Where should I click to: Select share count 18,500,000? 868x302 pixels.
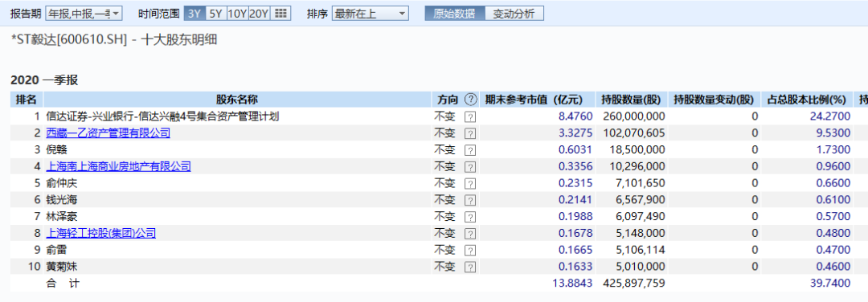pyautogui.click(x=637, y=149)
